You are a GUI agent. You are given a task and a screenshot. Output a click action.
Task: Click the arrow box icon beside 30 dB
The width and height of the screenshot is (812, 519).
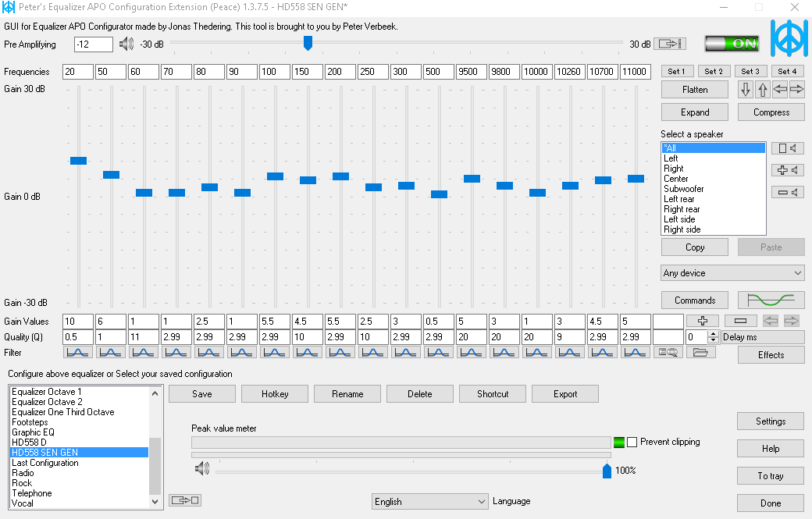coord(670,44)
